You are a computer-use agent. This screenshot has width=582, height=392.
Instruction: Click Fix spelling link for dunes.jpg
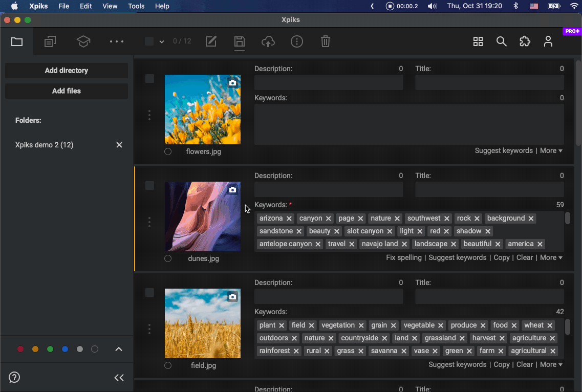point(404,257)
